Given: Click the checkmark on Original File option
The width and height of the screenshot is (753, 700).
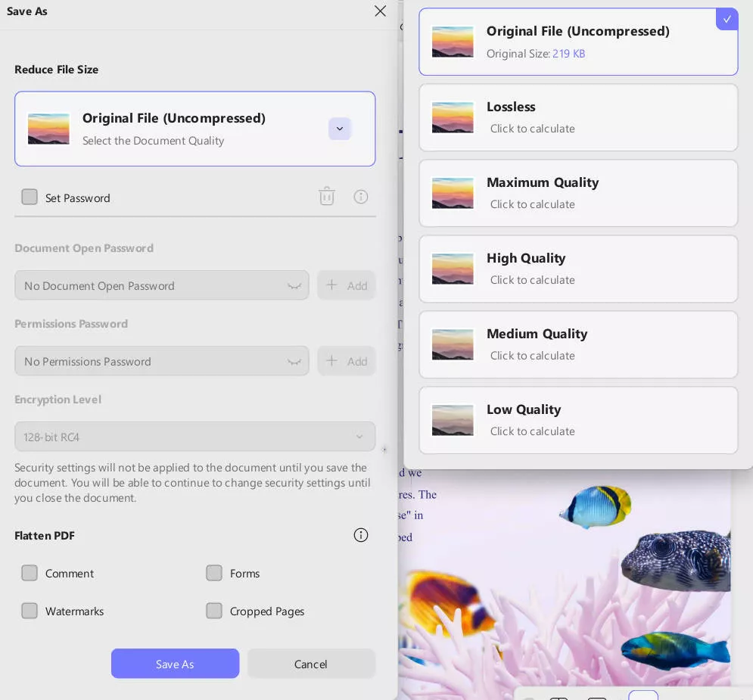Looking at the screenshot, I should [x=727, y=19].
